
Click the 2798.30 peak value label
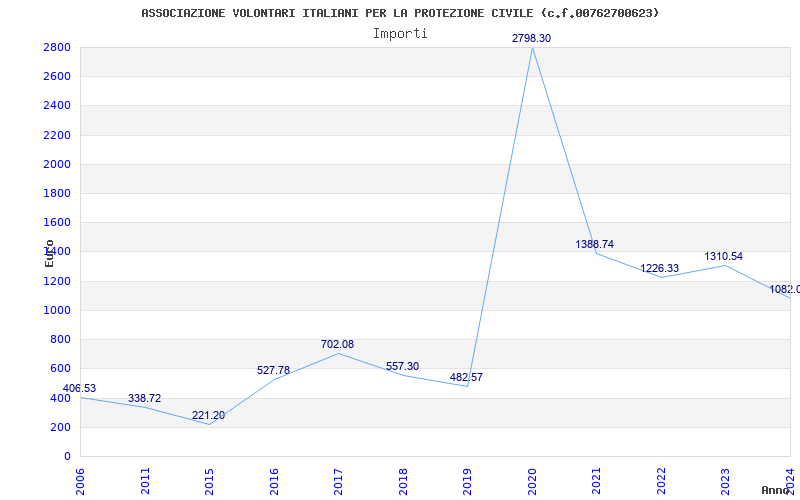click(x=532, y=38)
